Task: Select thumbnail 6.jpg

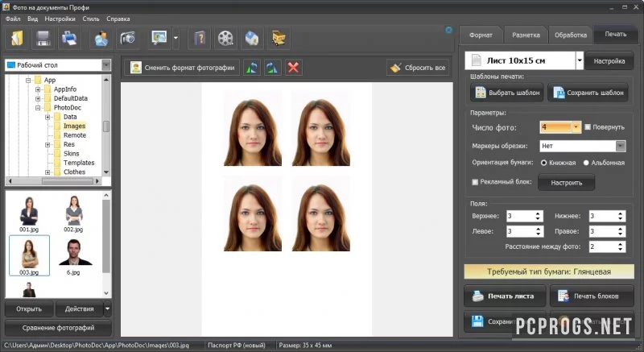Action: [73, 257]
